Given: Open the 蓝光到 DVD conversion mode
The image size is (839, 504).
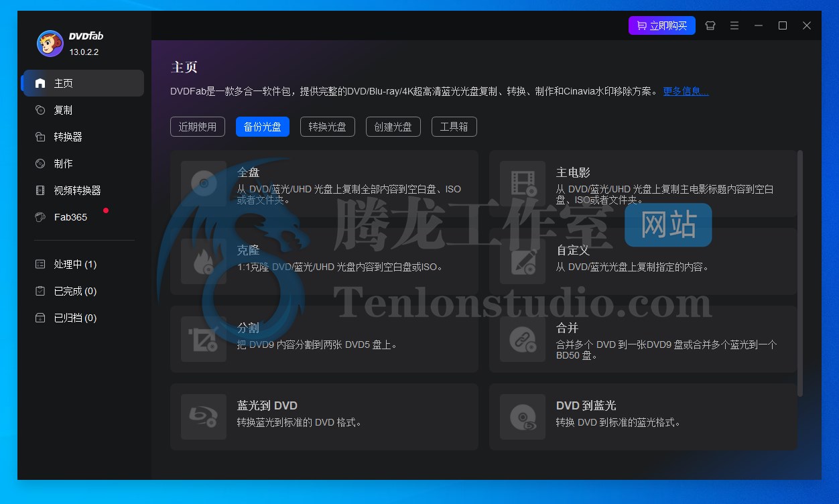Looking at the screenshot, I should 324,417.
